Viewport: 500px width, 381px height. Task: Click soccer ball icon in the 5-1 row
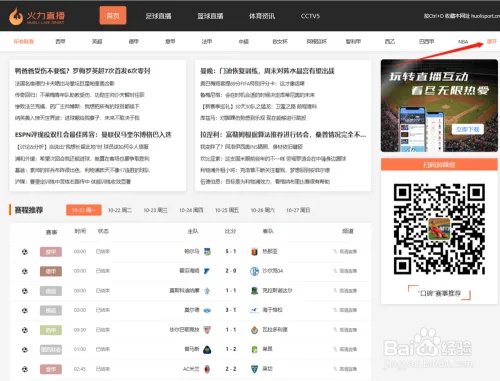tap(25, 252)
